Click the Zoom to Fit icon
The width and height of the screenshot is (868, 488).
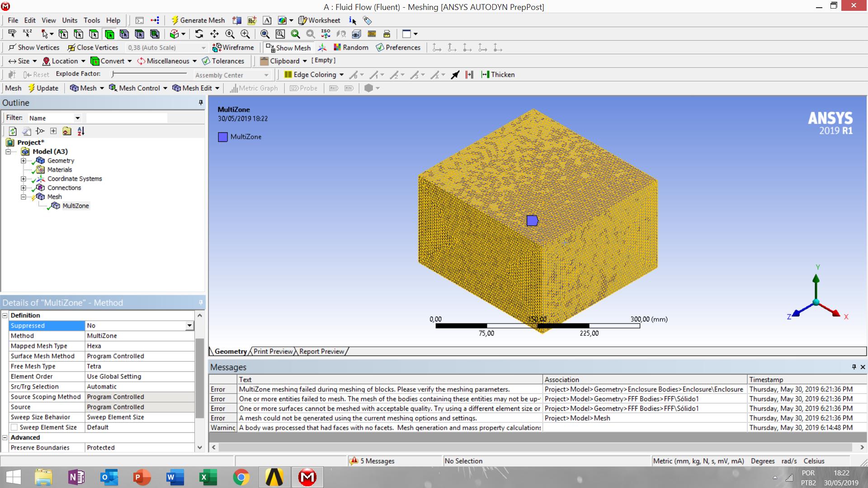point(265,34)
